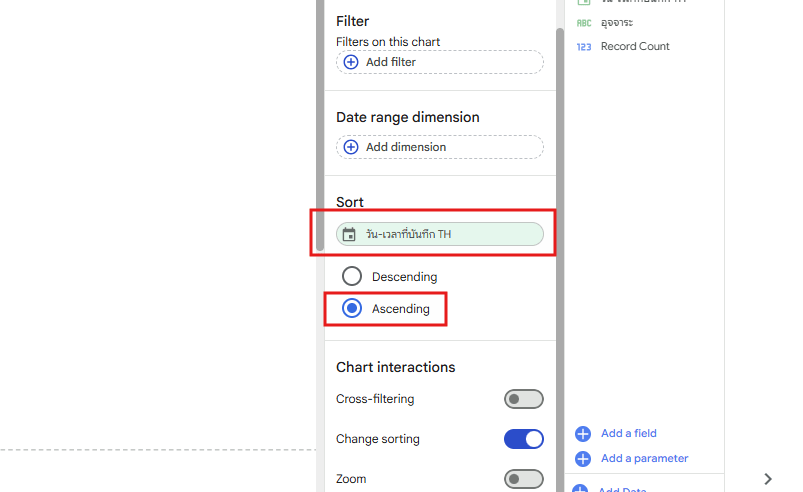Expand the panel with right chevron arrow
803x492 pixels.
point(768,479)
